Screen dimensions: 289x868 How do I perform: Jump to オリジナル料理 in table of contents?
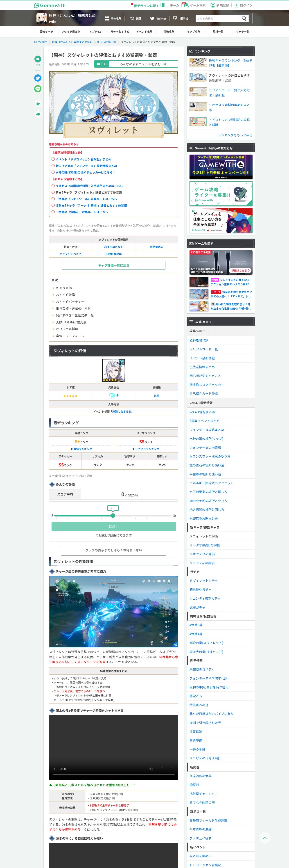(x=67, y=329)
